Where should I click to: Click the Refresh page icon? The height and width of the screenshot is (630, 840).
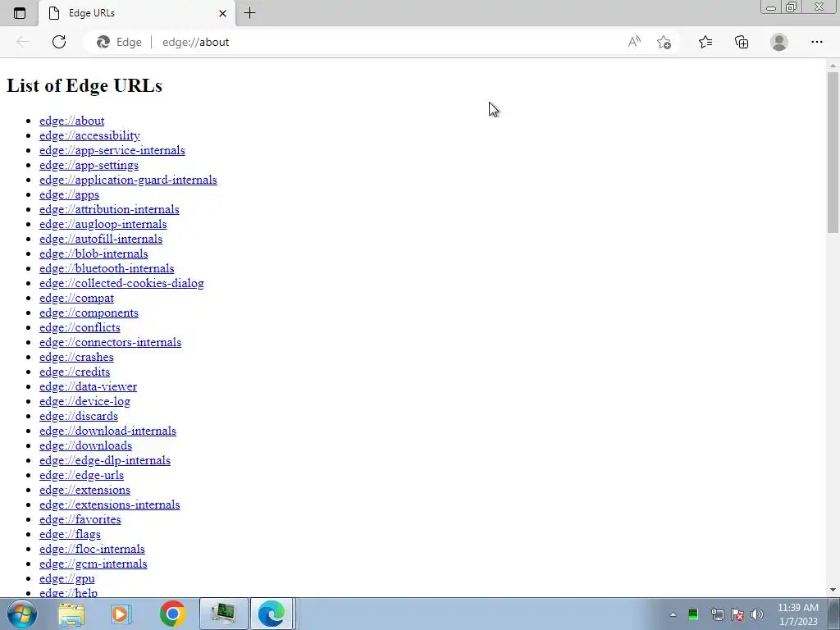click(59, 42)
